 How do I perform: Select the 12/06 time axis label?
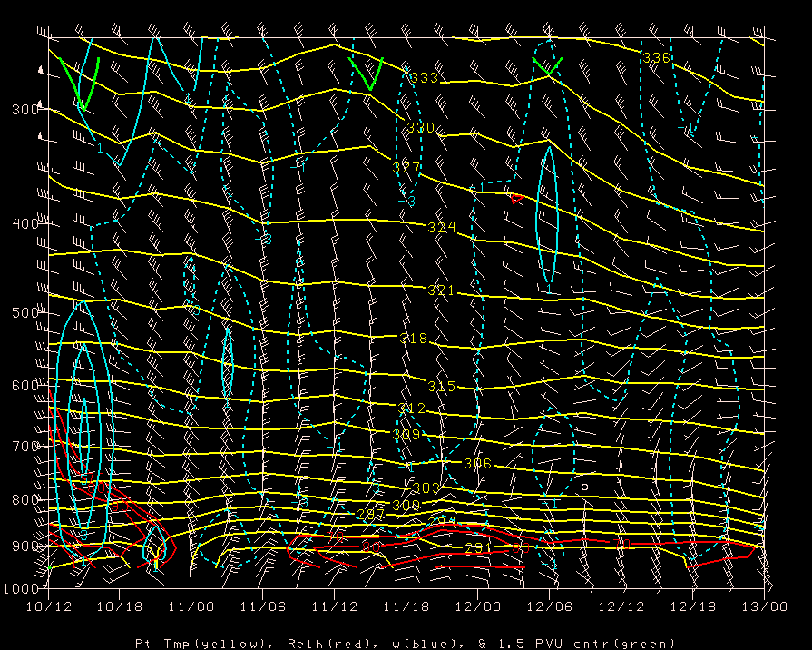[548, 605]
